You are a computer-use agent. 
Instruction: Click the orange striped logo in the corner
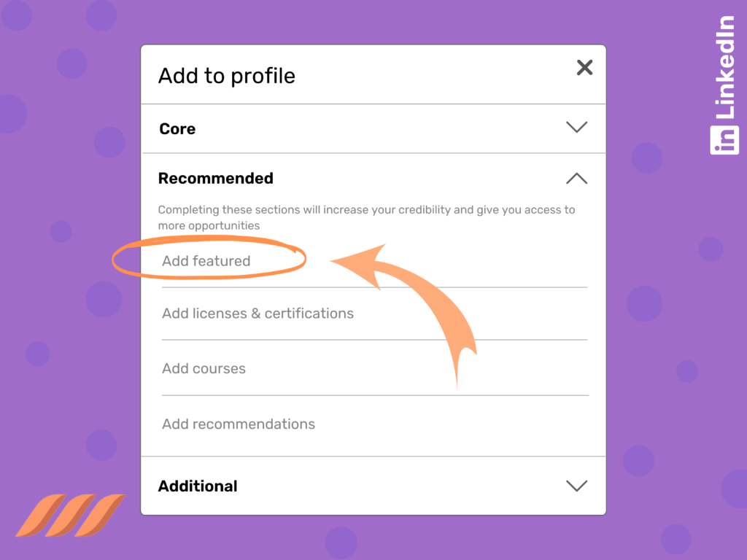pos(69,515)
